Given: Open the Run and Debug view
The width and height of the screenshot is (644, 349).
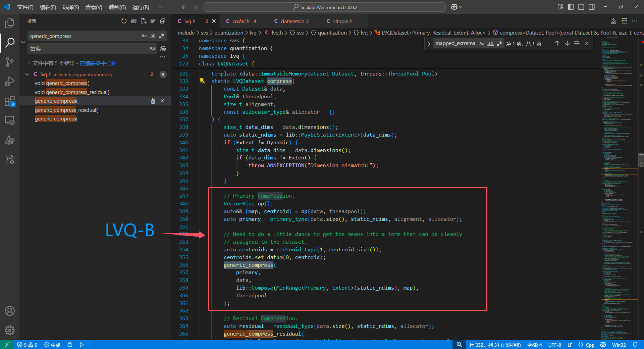Looking at the screenshot, I should click(10, 82).
